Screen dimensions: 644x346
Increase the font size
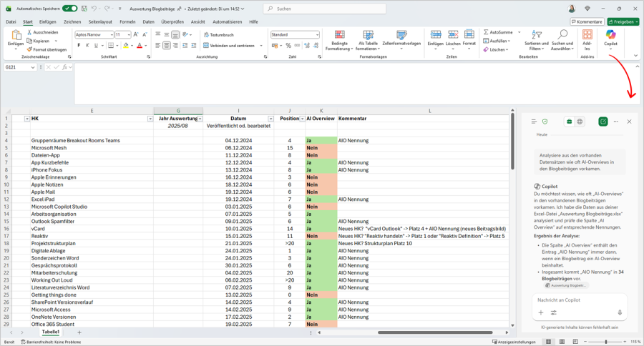[x=136, y=35]
